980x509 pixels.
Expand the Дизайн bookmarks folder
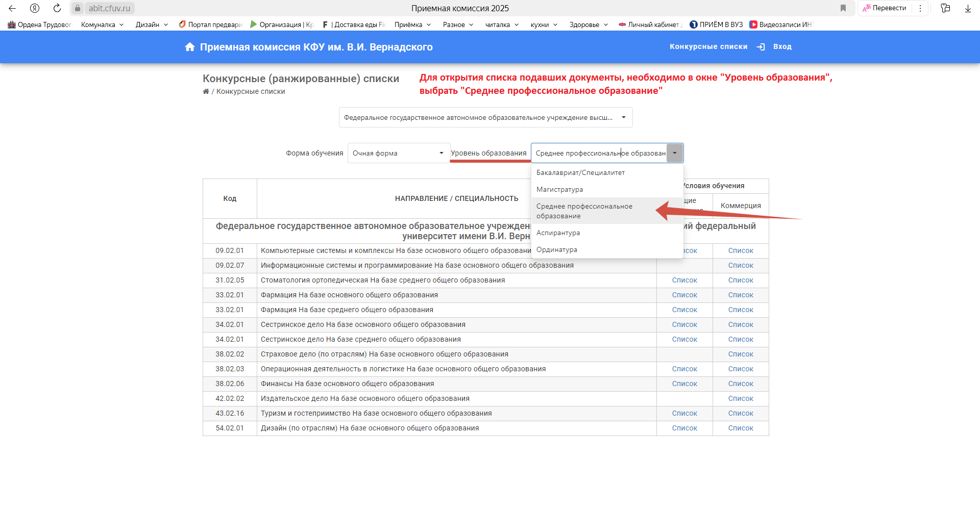[152, 24]
